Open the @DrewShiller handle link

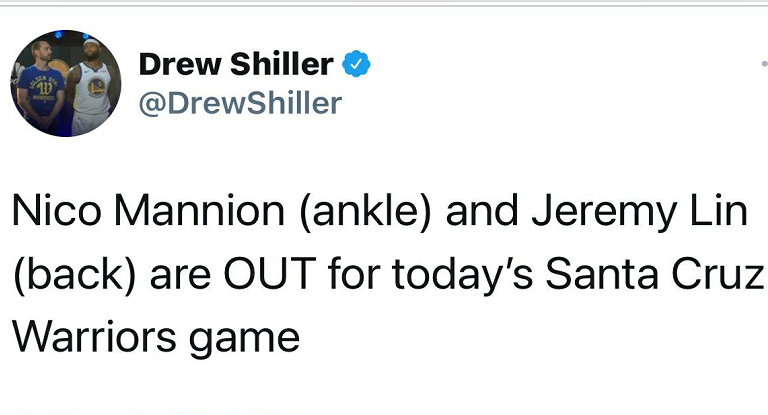point(240,102)
